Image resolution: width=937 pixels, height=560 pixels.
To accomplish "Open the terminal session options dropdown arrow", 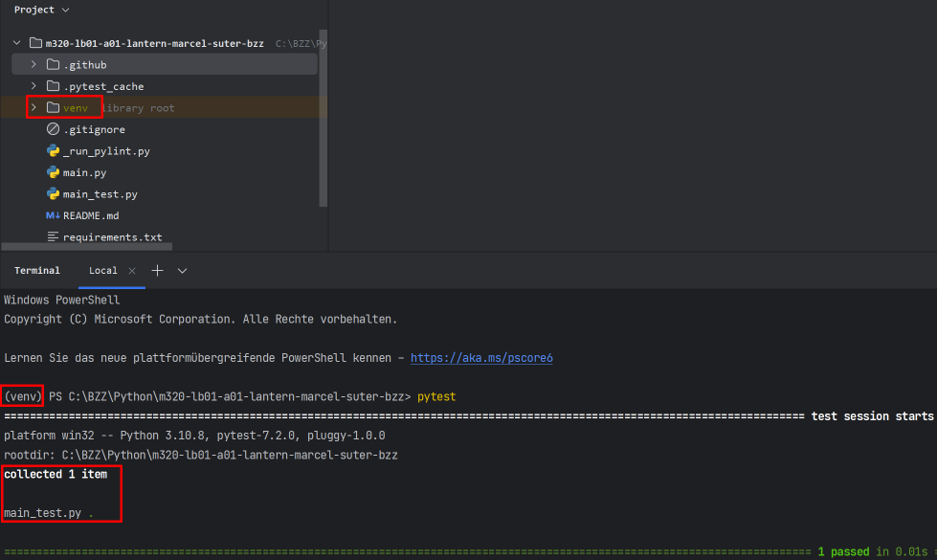I will [x=182, y=271].
